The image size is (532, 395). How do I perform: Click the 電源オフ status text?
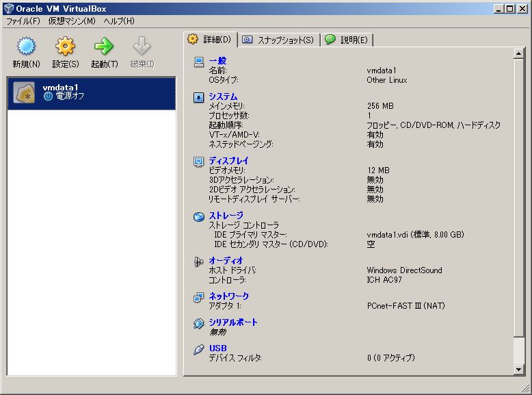pos(70,96)
